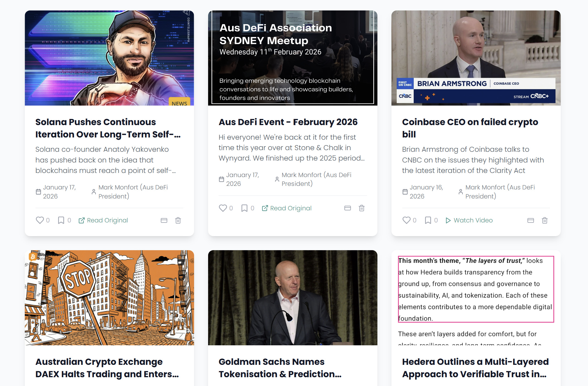Delete the Coinbase CEO post
This screenshot has width=588, height=386.
point(545,220)
